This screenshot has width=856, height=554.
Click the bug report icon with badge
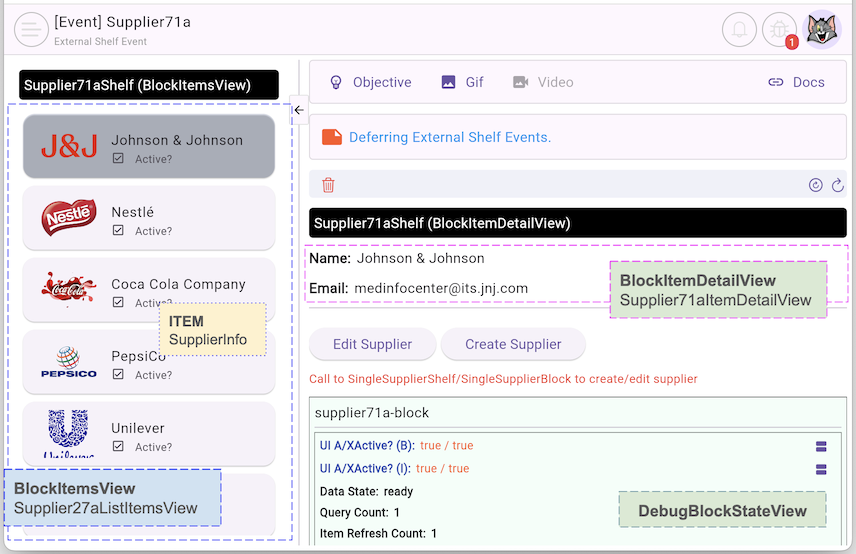click(x=779, y=29)
